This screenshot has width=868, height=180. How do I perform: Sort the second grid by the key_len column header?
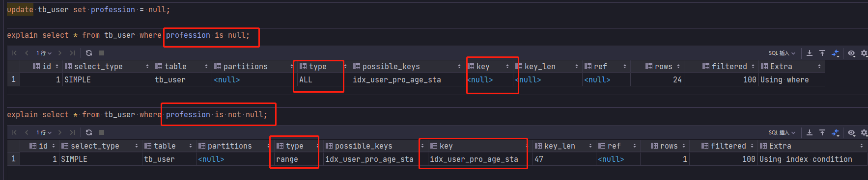tap(560, 146)
